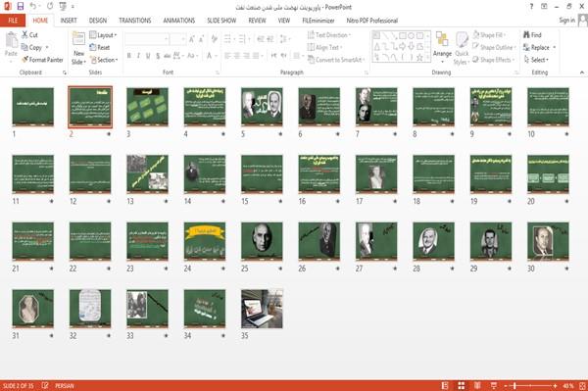Click the Copy icon in Clipboard group
Screen dimensions: 588x391
click(24, 47)
